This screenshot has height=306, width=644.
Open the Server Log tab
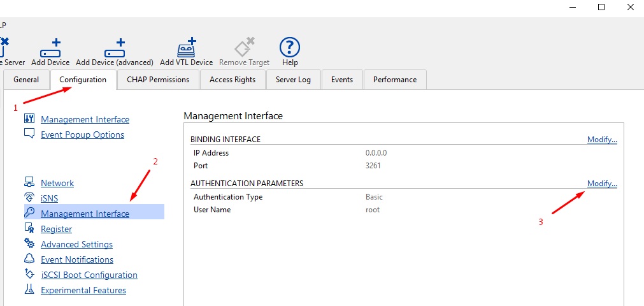coord(293,80)
